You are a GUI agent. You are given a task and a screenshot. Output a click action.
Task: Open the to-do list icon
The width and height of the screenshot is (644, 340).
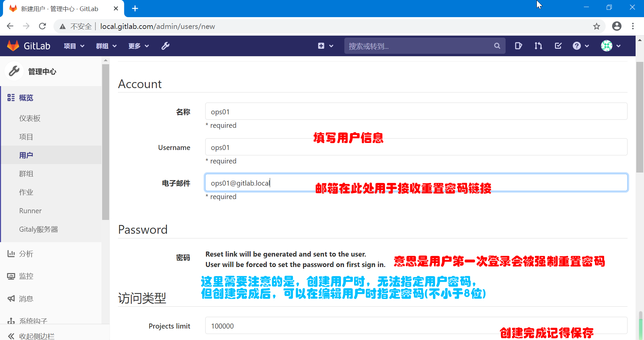[558, 46]
